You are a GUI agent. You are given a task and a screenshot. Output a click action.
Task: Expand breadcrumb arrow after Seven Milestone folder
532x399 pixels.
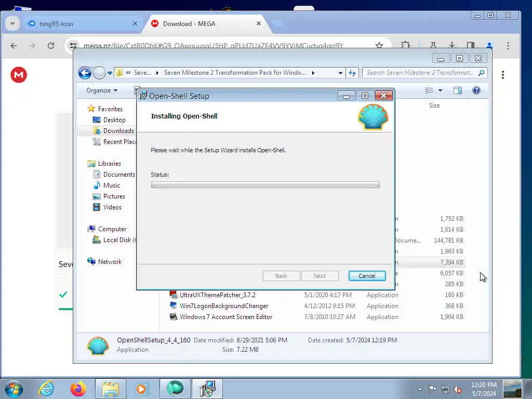coord(313,73)
